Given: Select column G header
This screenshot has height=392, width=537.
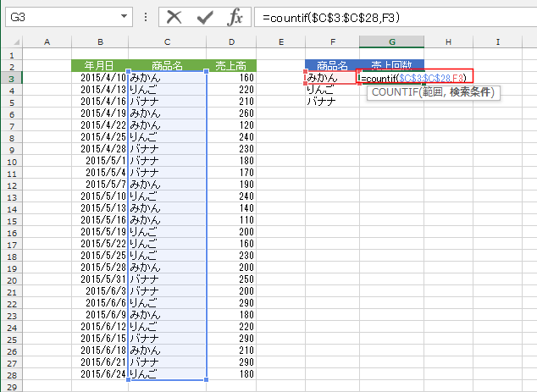Looking at the screenshot, I should (x=391, y=41).
